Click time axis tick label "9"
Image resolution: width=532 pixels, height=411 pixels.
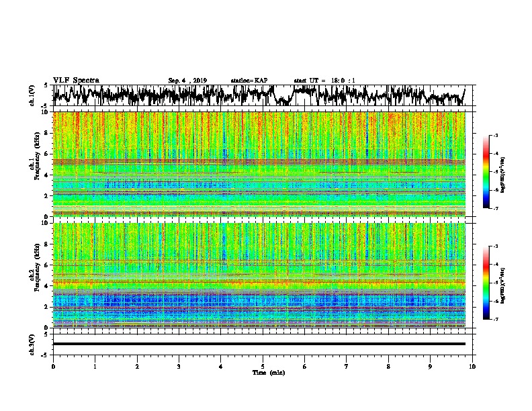[x=430, y=367]
